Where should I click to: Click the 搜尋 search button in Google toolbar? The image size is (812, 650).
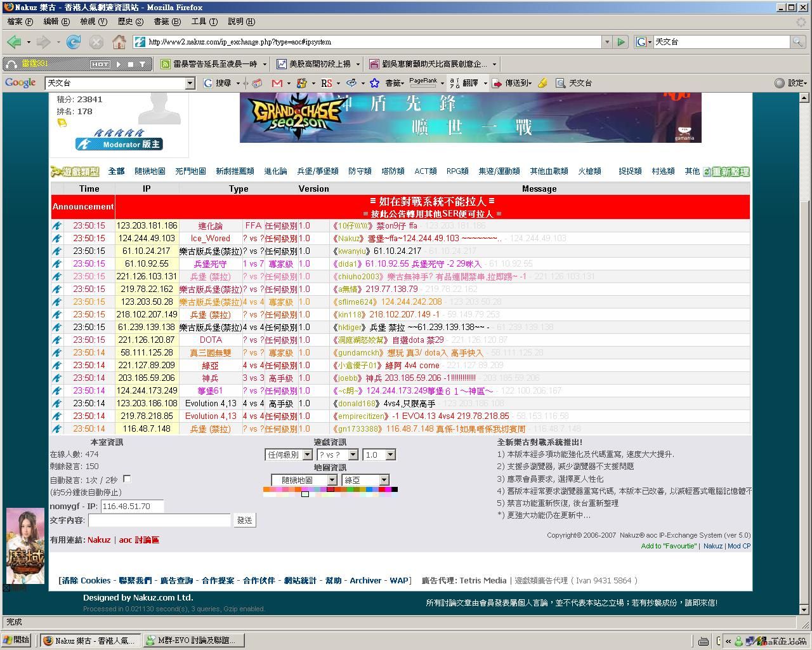pos(218,83)
